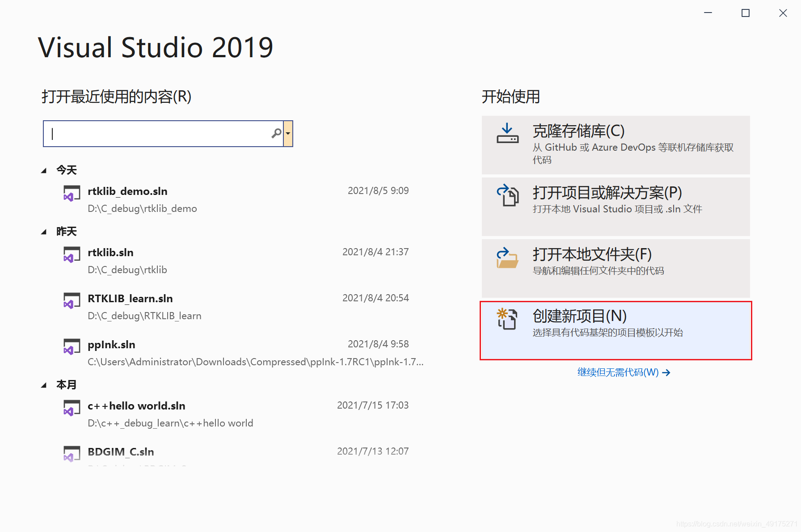The image size is (801, 532).
Task: Click the pplnk.sln solution icon
Action: point(72,346)
